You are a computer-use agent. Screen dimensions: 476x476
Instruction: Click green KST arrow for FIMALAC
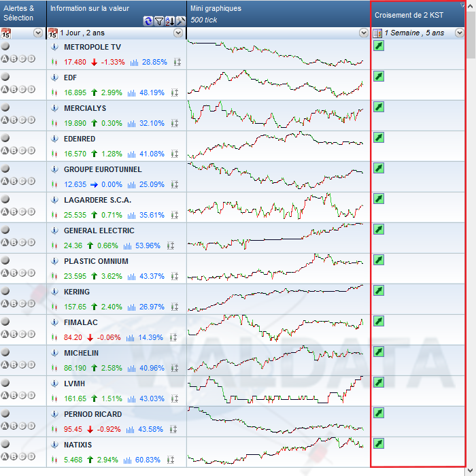click(379, 321)
